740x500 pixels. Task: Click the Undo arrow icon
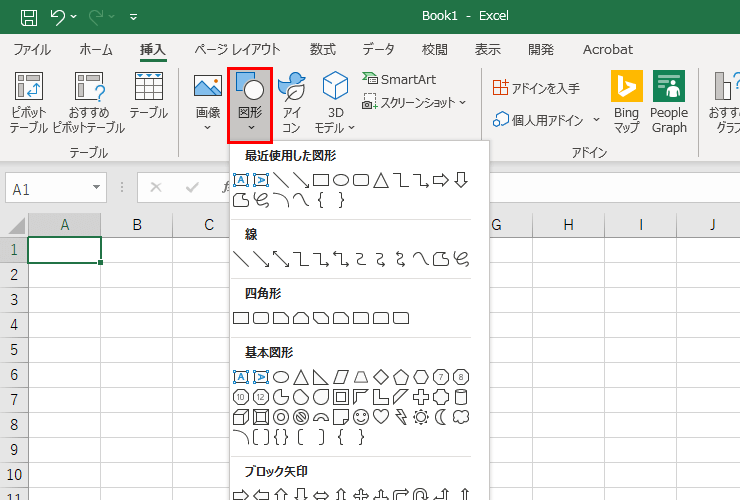coord(57,17)
